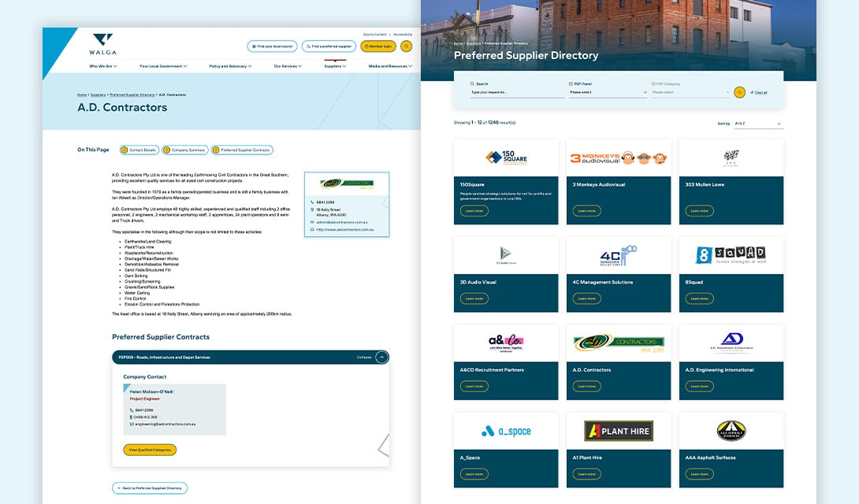Click the 4C Management Solutions logo
The height and width of the screenshot is (504, 859).
[x=619, y=256]
